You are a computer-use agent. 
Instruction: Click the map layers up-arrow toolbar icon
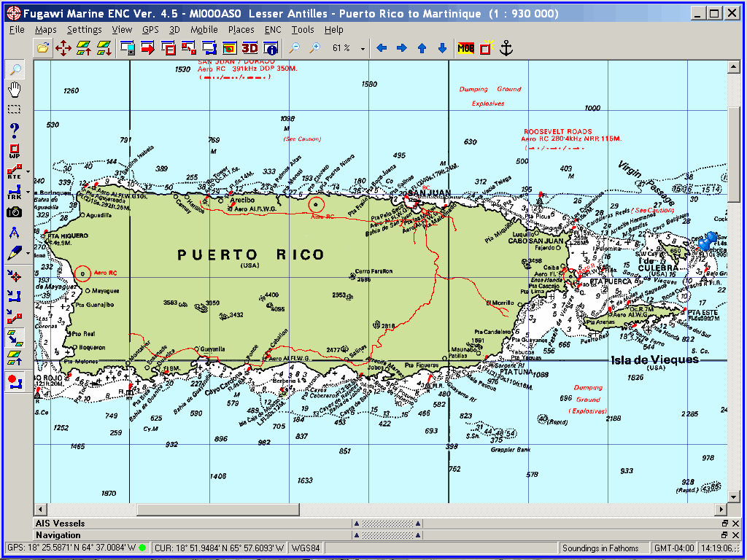84,47
